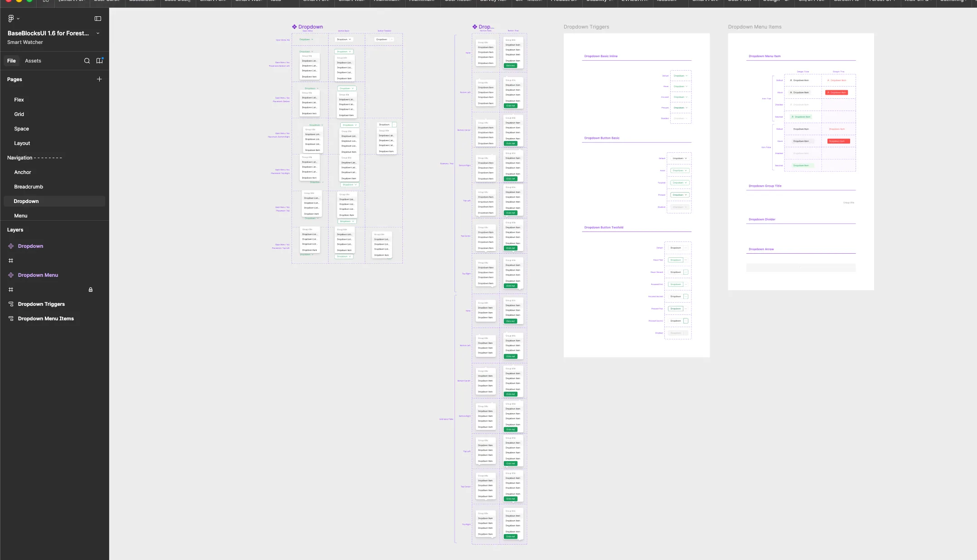Screen dimensions: 977x560
Task: Select the unnamed frame layer below Dropdown
Action: 11,261
